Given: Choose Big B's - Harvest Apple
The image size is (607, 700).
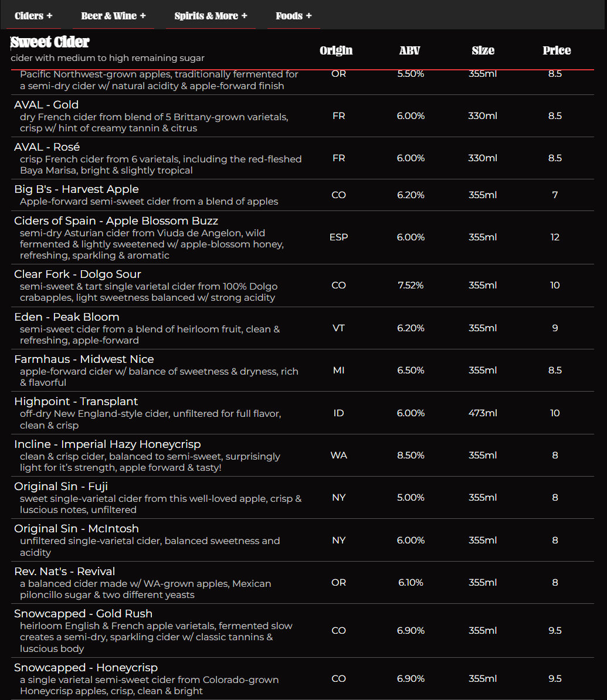Looking at the screenshot, I should tap(76, 189).
